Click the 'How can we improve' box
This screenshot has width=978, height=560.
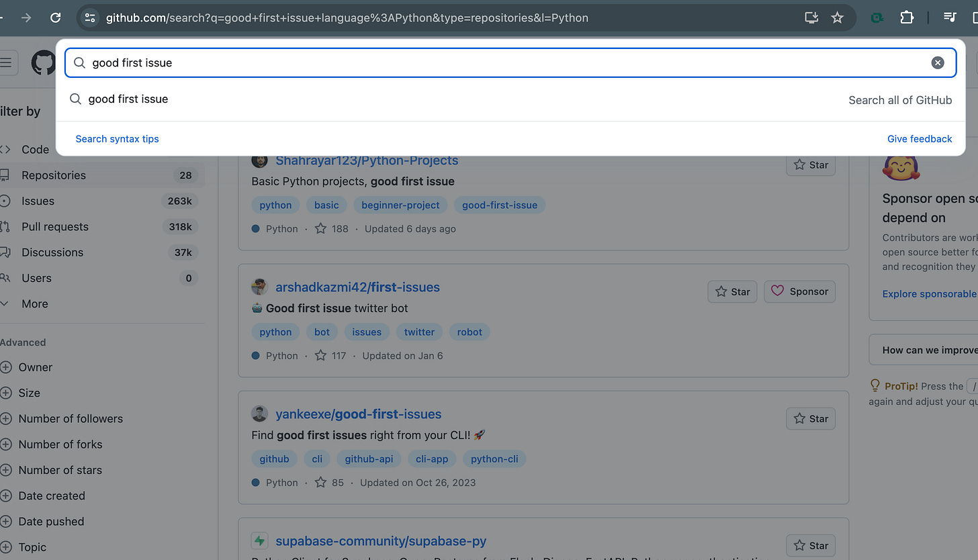[x=924, y=350]
